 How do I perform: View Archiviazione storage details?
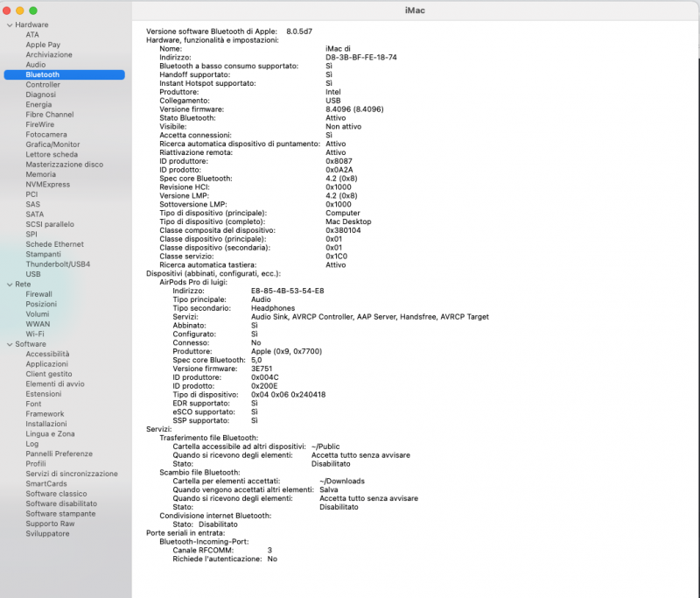pos(49,54)
